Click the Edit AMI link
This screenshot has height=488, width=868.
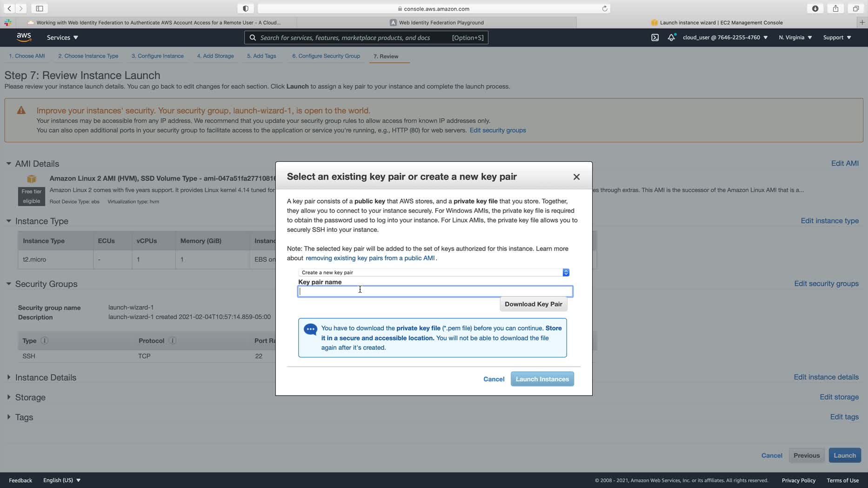tap(845, 164)
